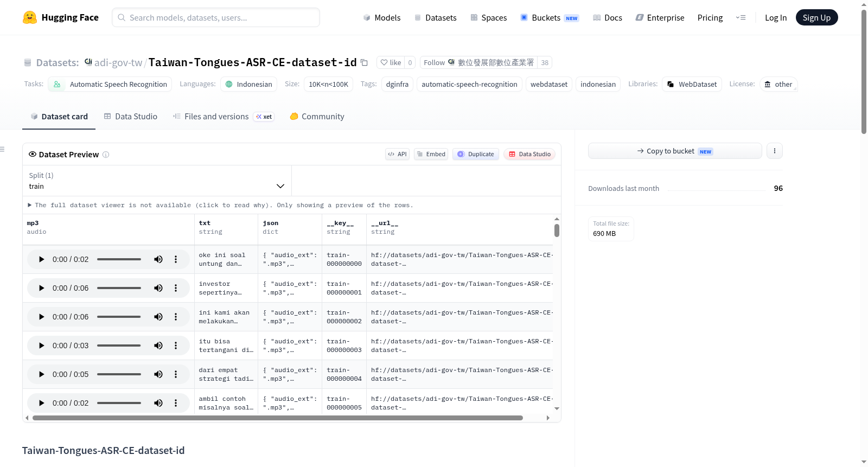The height and width of the screenshot is (467, 868).
Task: Play the 'dari empat strategi' audio clip
Action: click(x=41, y=374)
